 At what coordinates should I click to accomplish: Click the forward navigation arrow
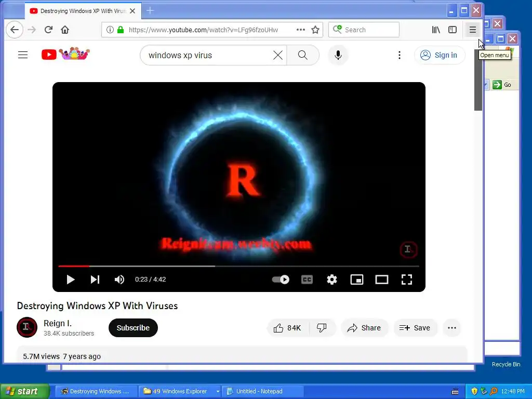tap(32, 30)
